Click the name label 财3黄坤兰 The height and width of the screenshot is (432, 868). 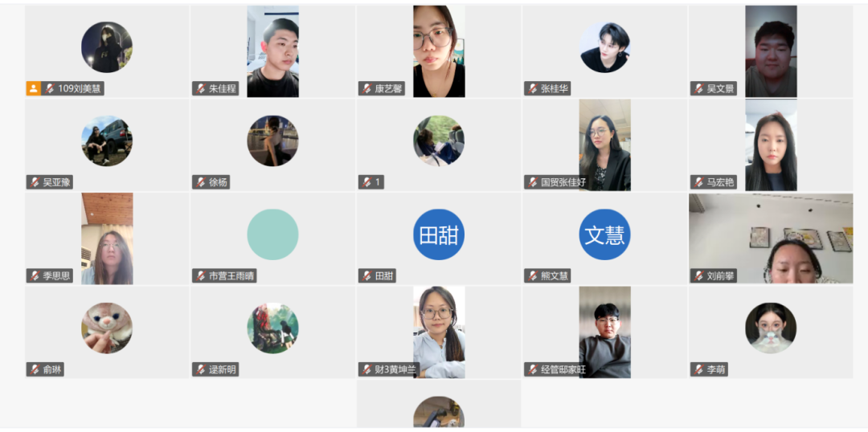(395, 369)
